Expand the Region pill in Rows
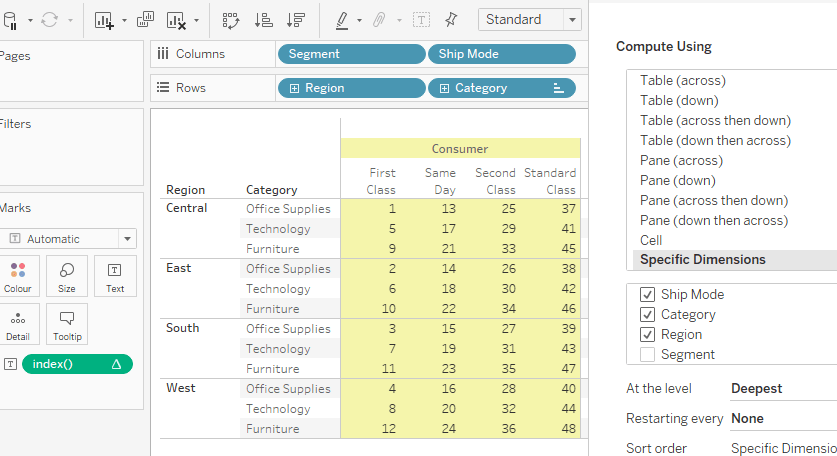 point(294,88)
